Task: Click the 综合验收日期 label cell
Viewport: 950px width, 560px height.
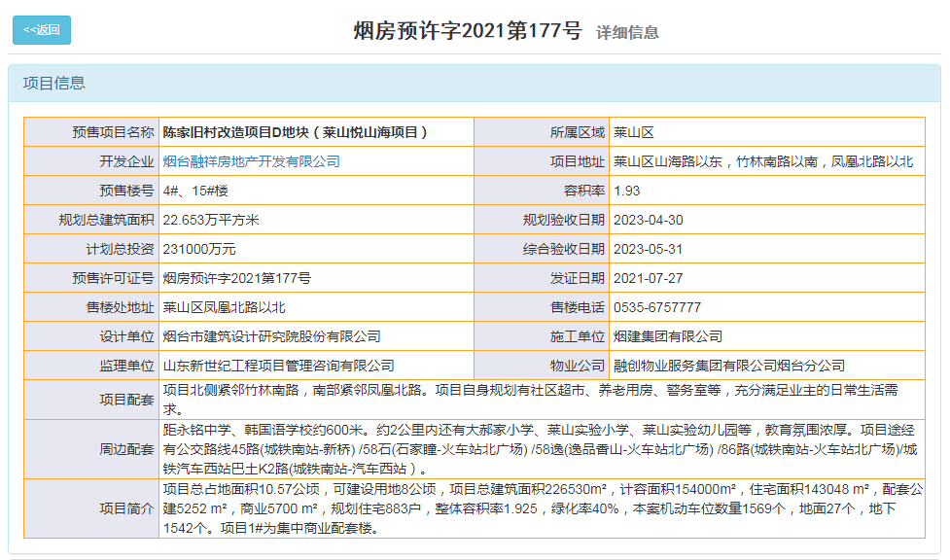Action: coord(542,249)
